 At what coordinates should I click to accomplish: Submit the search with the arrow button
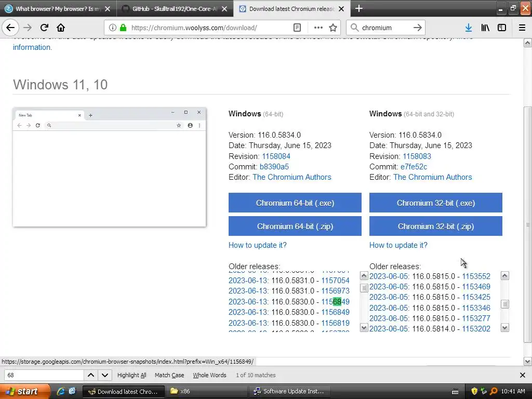point(418,28)
